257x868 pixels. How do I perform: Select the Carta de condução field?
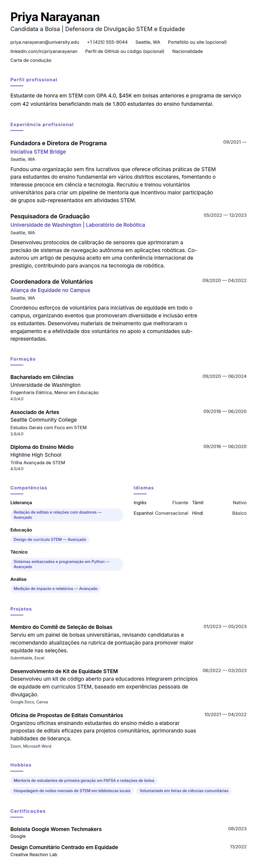click(31, 60)
